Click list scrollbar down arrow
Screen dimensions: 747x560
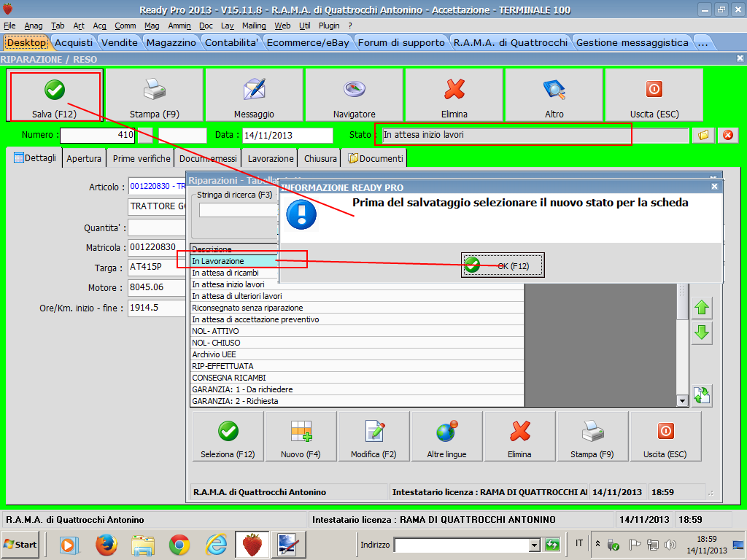point(682,401)
